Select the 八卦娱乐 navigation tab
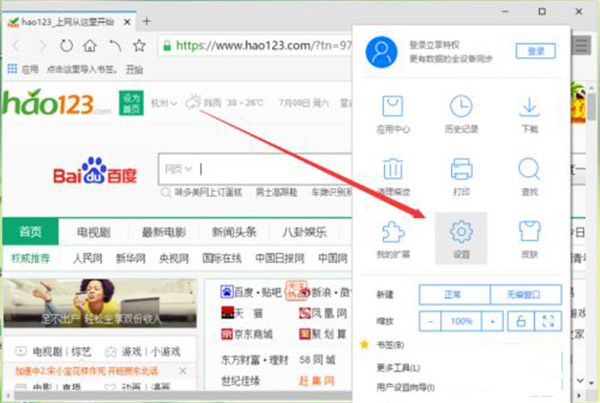The image size is (600, 403). 305,232
